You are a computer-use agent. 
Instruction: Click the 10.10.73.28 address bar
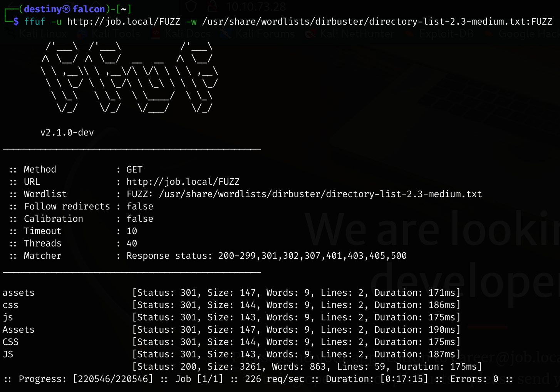click(x=256, y=7)
